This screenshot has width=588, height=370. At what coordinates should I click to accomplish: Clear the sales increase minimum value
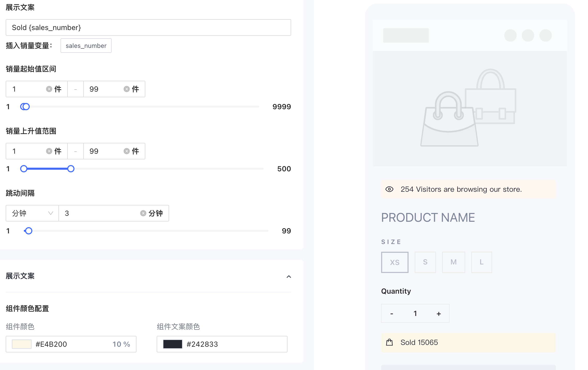pos(49,151)
